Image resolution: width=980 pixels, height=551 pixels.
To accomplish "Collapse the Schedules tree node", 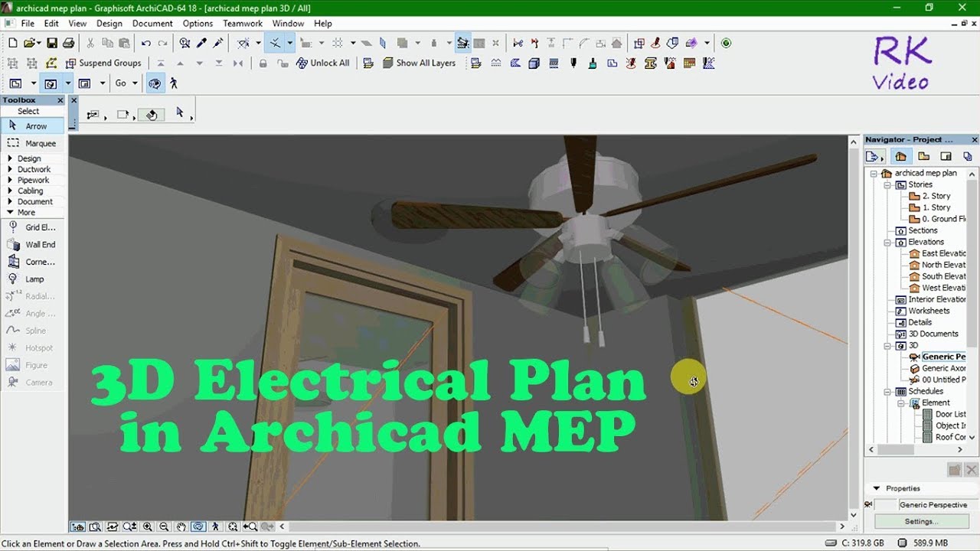I will click(888, 391).
